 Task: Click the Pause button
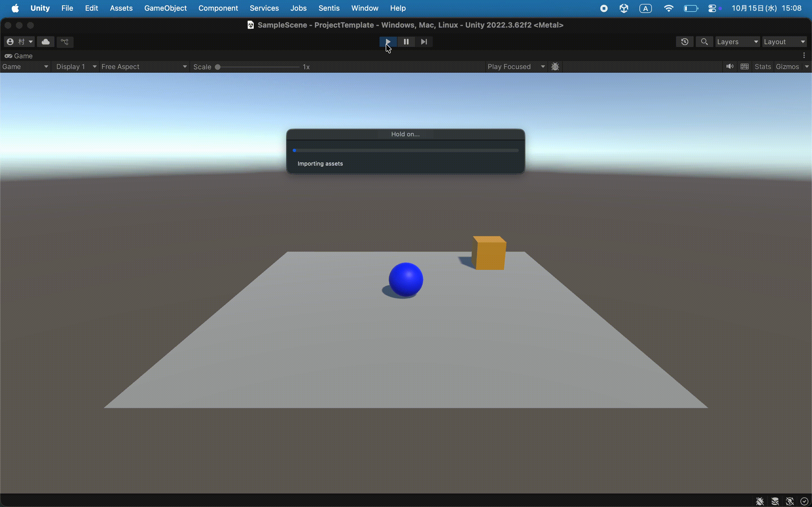406,42
